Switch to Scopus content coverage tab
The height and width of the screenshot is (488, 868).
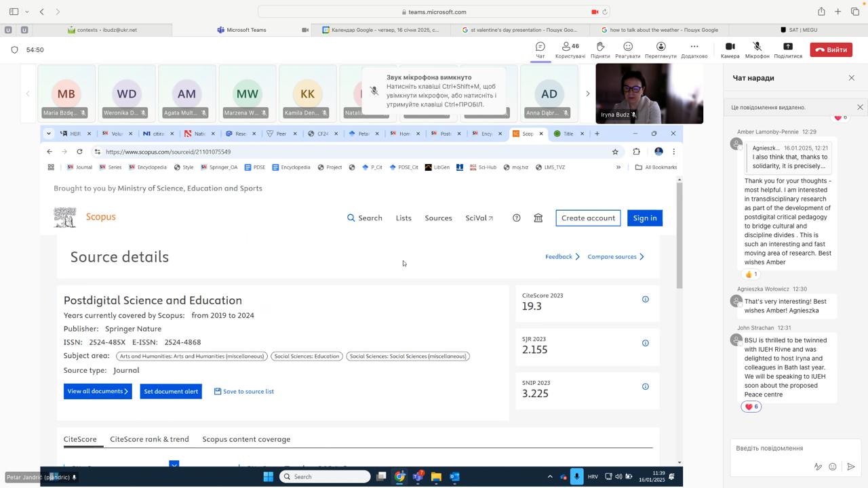pos(246,439)
